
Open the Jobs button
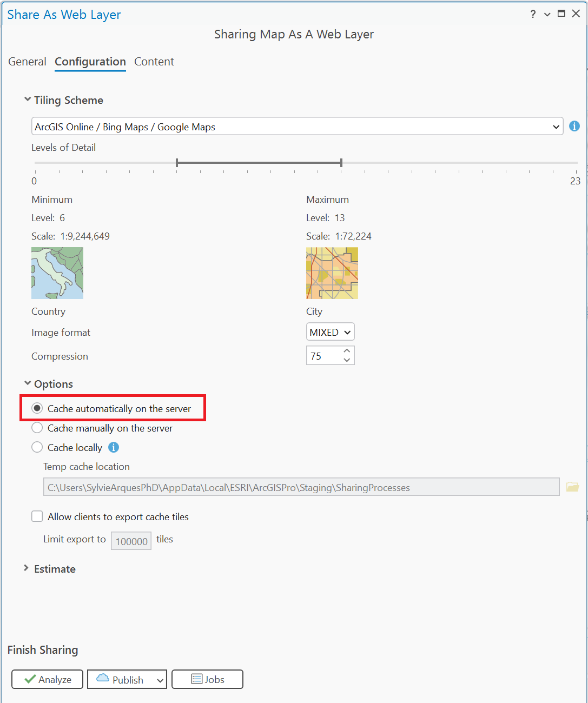pyautogui.click(x=207, y=679)
